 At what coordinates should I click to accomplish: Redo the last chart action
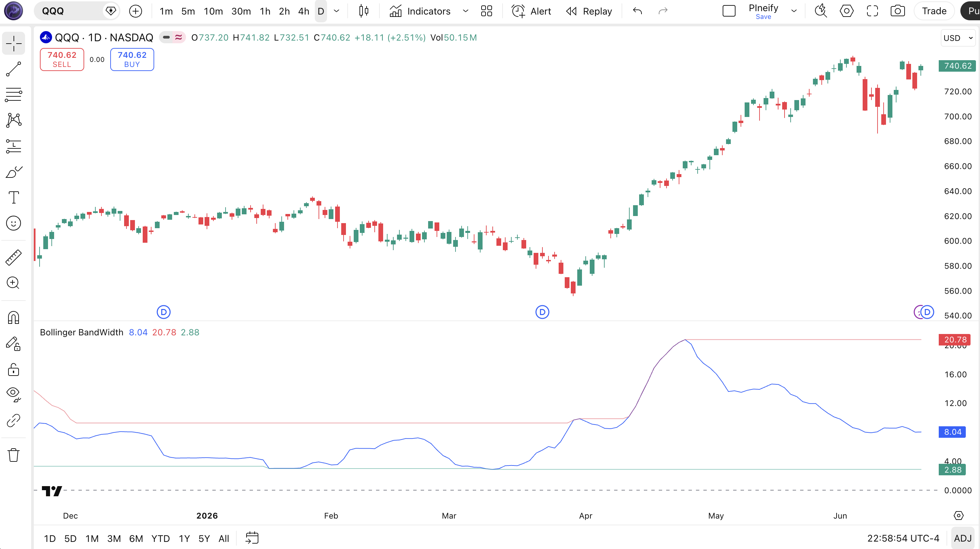663,11
